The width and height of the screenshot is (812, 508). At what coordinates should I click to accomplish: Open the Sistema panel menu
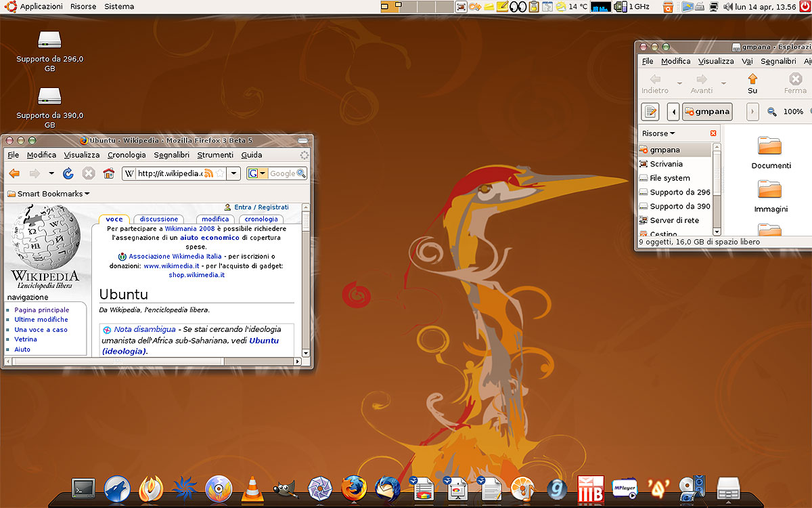(119, 7)
